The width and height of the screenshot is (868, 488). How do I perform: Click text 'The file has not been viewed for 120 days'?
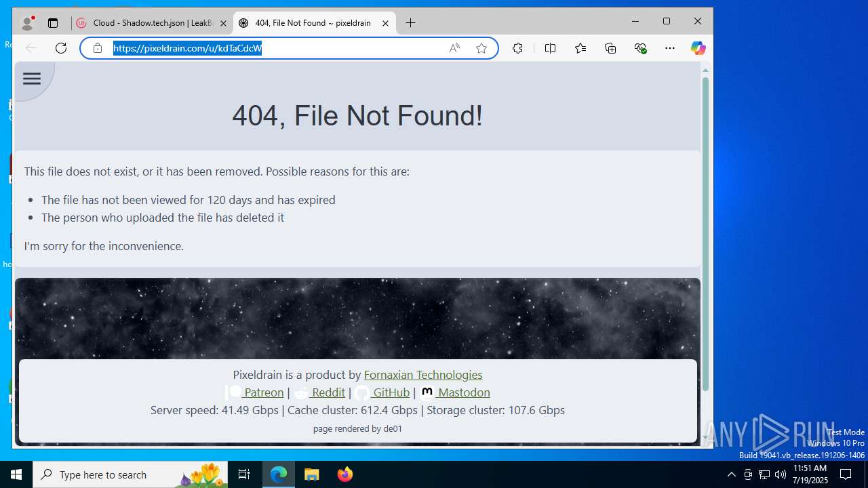(x=146, y=200)
